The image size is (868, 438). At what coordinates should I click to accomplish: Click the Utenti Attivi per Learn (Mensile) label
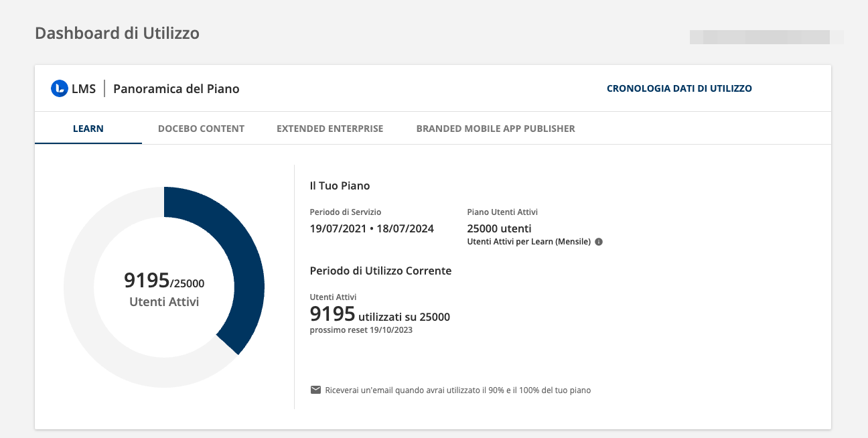(528, 242)
